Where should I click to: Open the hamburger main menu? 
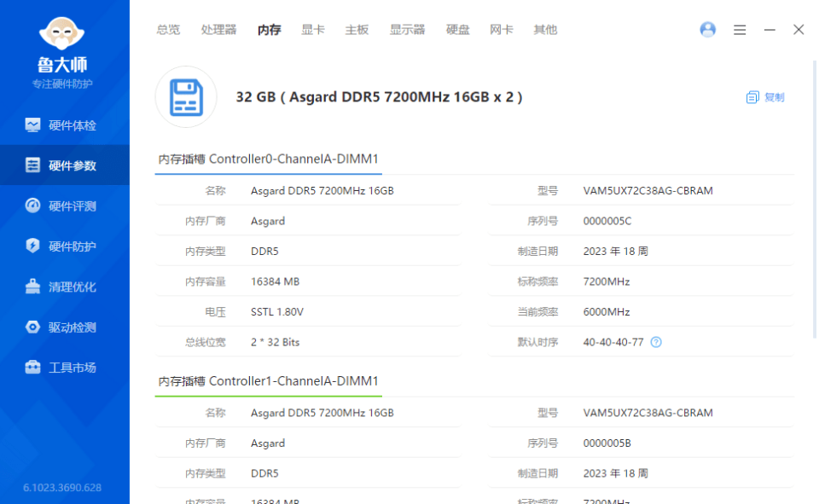pos(740,30)
